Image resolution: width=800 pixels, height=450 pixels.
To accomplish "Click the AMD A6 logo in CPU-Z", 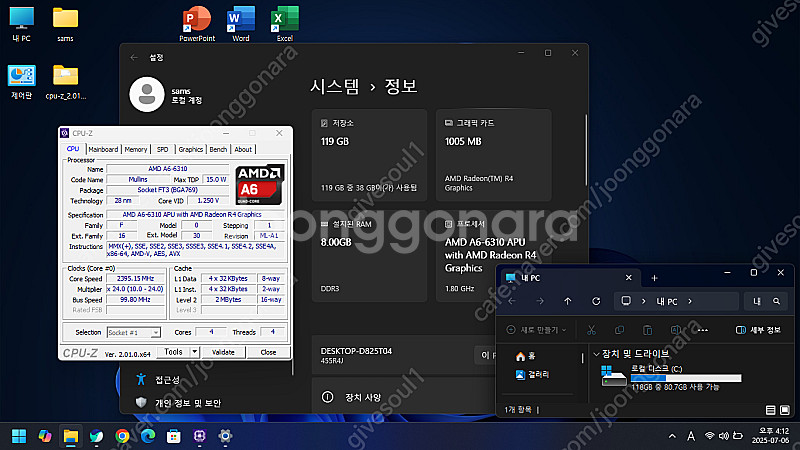I will click(259, 185).
